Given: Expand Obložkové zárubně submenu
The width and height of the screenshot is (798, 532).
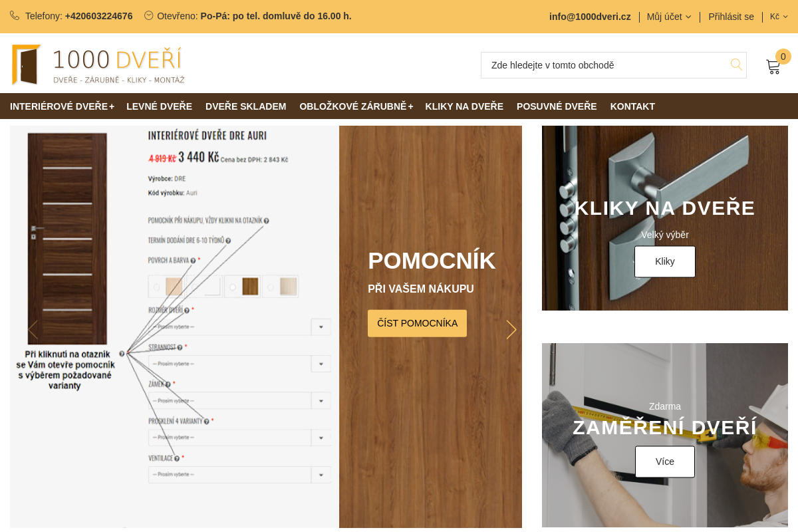Looking at the screenshot, I should [x=356, y=106].
